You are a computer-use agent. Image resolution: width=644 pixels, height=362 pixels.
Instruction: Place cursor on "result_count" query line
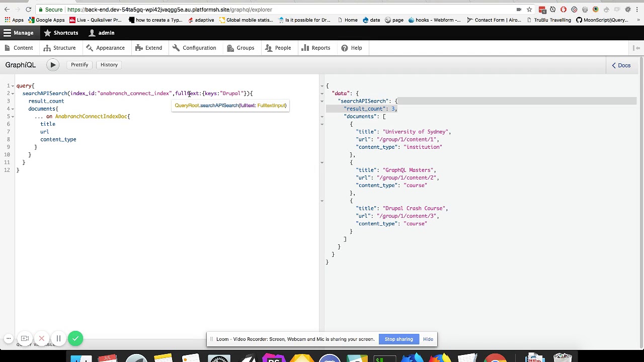point(46,101)
